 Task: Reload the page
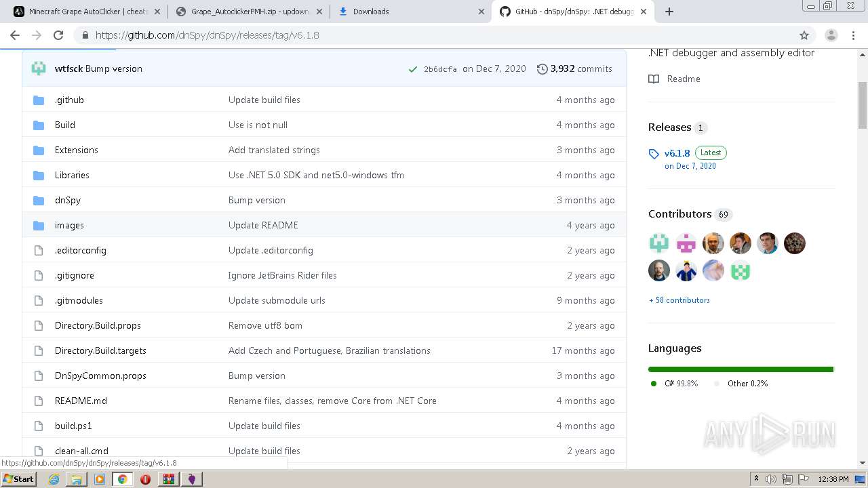(58, 35)
